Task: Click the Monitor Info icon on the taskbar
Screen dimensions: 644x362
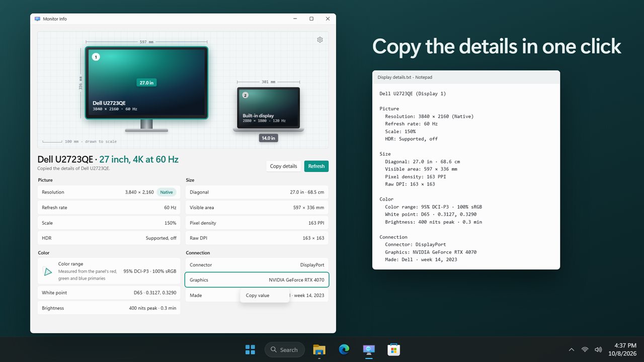Action: 369,349
